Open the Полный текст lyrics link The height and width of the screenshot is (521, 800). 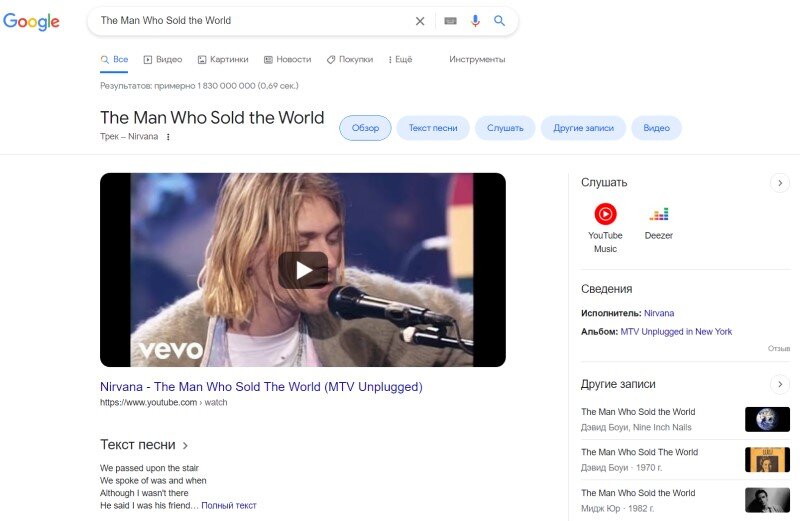[x=229, y=506]
